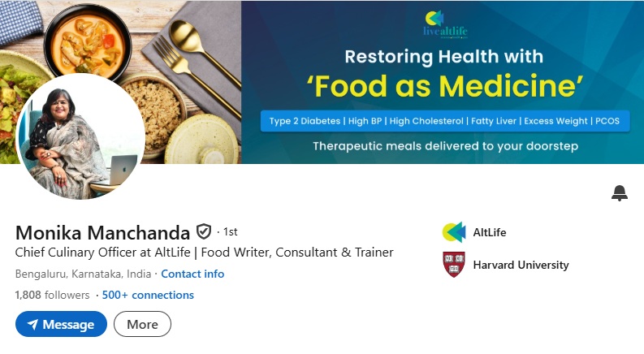The image size is (644, 354).
Task: Click the 1,808 followers count
Action: [52, 295]
